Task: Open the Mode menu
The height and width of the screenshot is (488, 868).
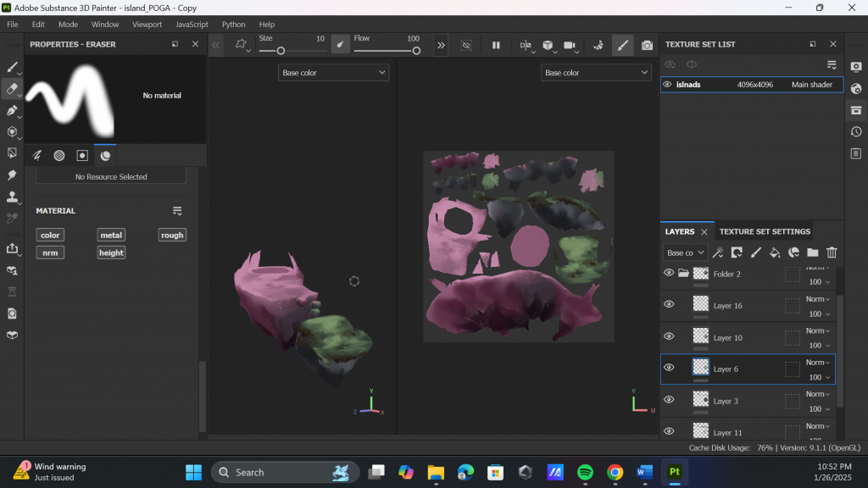Action: coord(68,25)
